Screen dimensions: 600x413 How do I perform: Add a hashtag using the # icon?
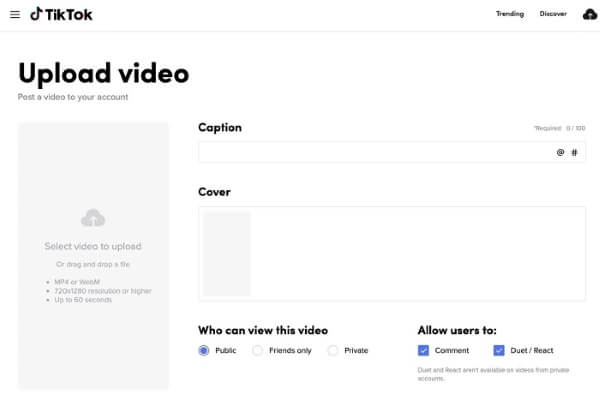click(x=574, y=152)
